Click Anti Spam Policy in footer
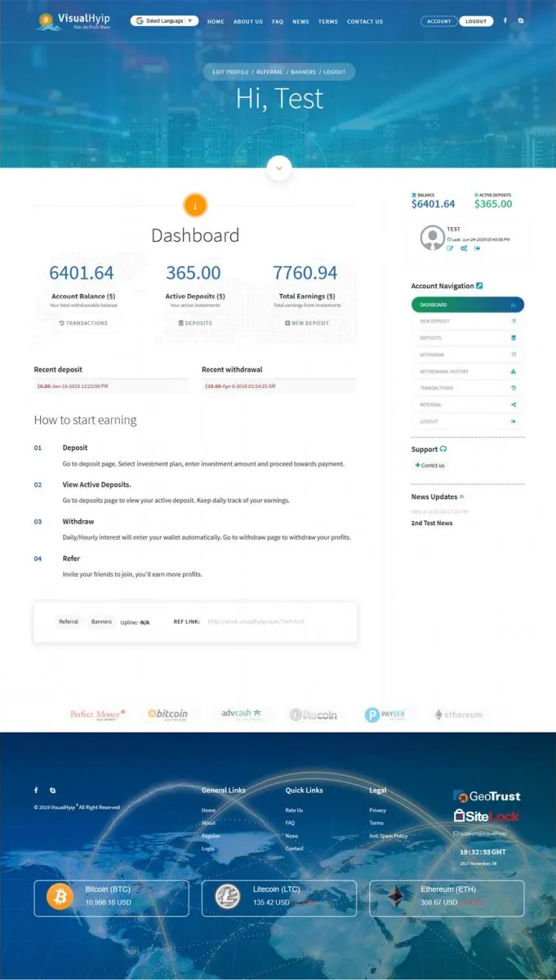 point(388,836)
